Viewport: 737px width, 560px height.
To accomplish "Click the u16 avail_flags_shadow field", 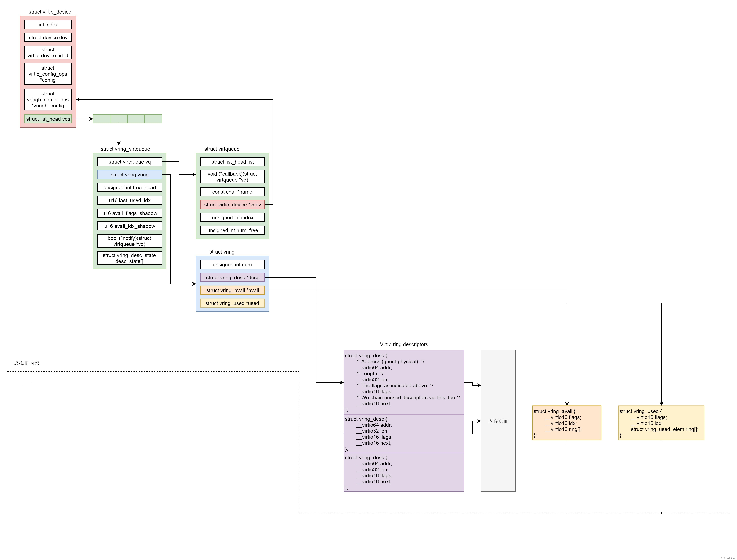I will [x=129, y=213].
